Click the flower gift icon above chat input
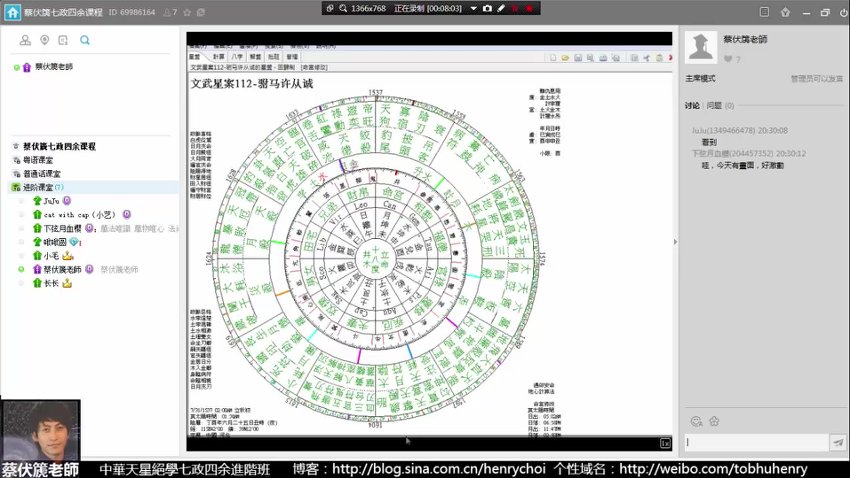850x478 pixels. [x=714, y=421]
